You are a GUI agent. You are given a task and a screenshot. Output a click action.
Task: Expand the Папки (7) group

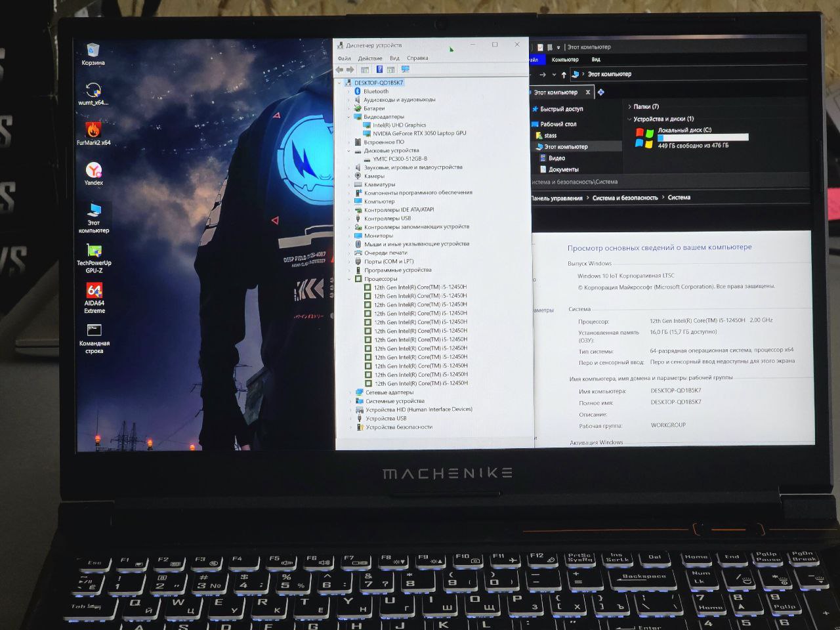point(629,106)
